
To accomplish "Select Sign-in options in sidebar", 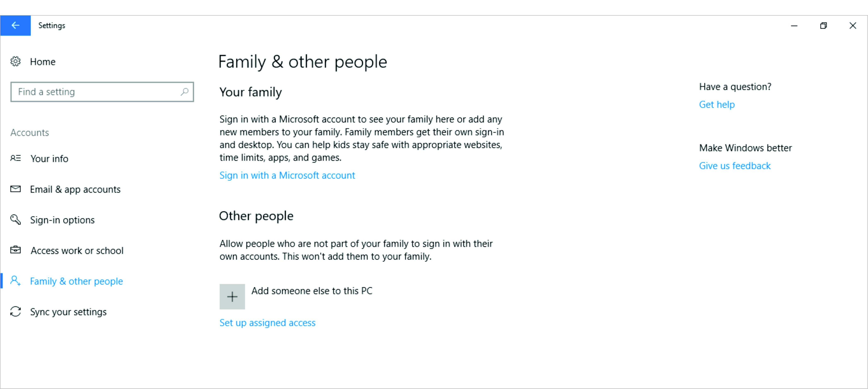I will point(62,220).
